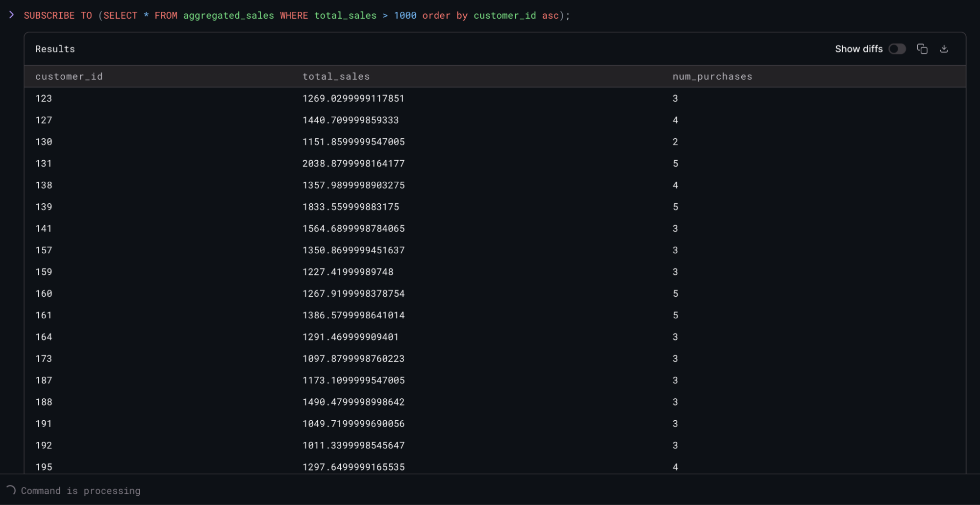Click num_purchases value for customer 123

[675, 98]
